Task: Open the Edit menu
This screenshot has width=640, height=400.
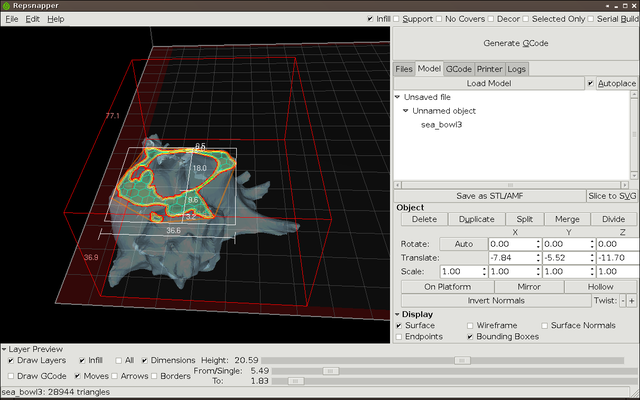Action: coord(33,19)
